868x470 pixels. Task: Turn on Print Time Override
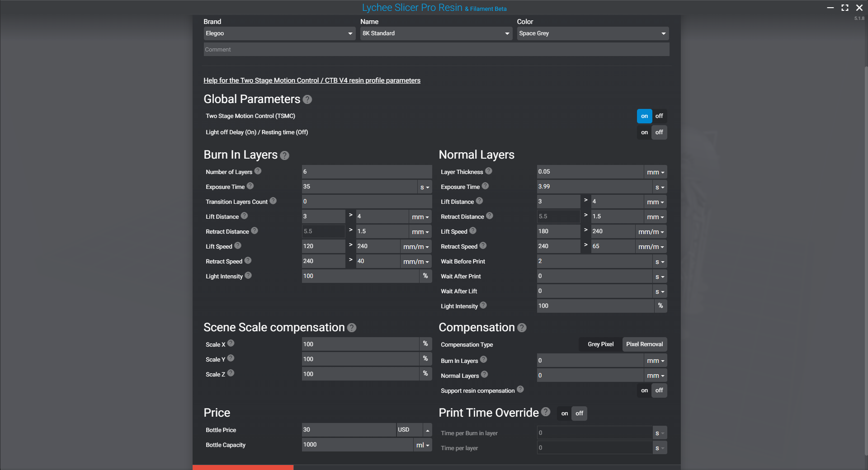click(x=564, y=414)
